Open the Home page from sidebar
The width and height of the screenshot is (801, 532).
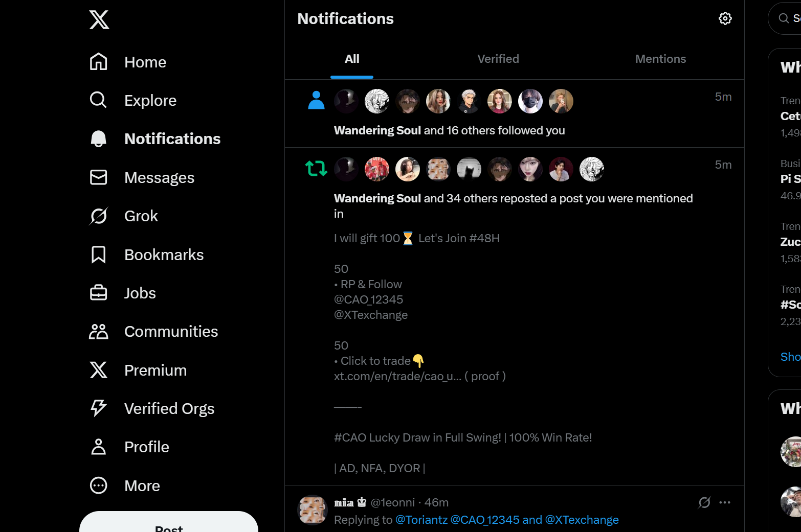128,62
